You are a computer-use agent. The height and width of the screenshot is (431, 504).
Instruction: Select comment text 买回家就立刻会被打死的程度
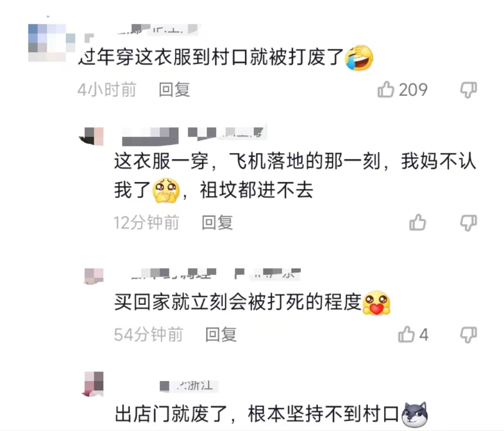238,302
